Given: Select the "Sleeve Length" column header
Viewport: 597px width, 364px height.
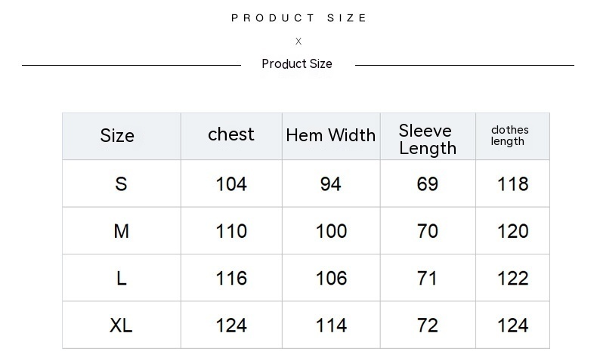Looking at the screenshot, I should (x=428, y=140).
